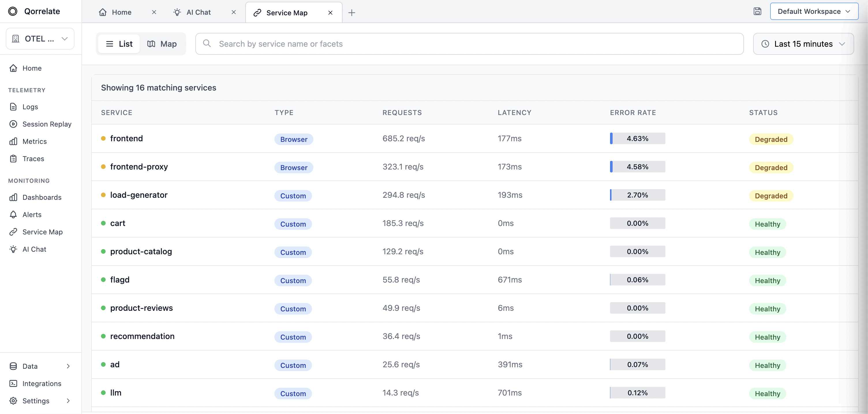This screenshot has width=868, height=414.
Task: Select Session Replay in the sidebar
Action: pos(47,124)
